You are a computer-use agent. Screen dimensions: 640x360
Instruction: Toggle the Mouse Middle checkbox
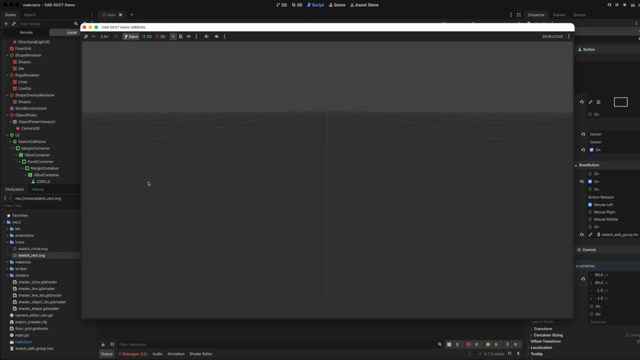[x=590, y=220]
